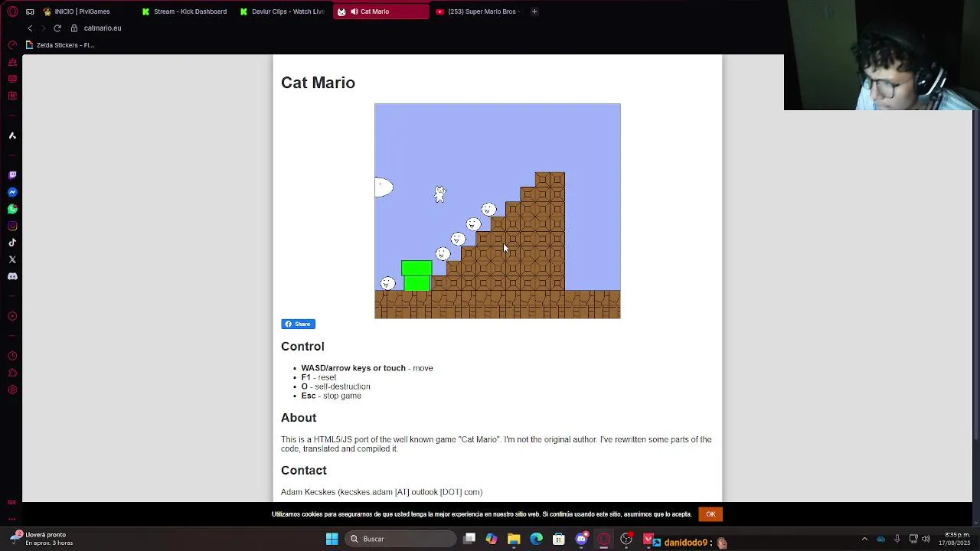This screenshot has height=551, width=980.
Task: Click the 'F1 - reset' control line
Action: (318, 377)
